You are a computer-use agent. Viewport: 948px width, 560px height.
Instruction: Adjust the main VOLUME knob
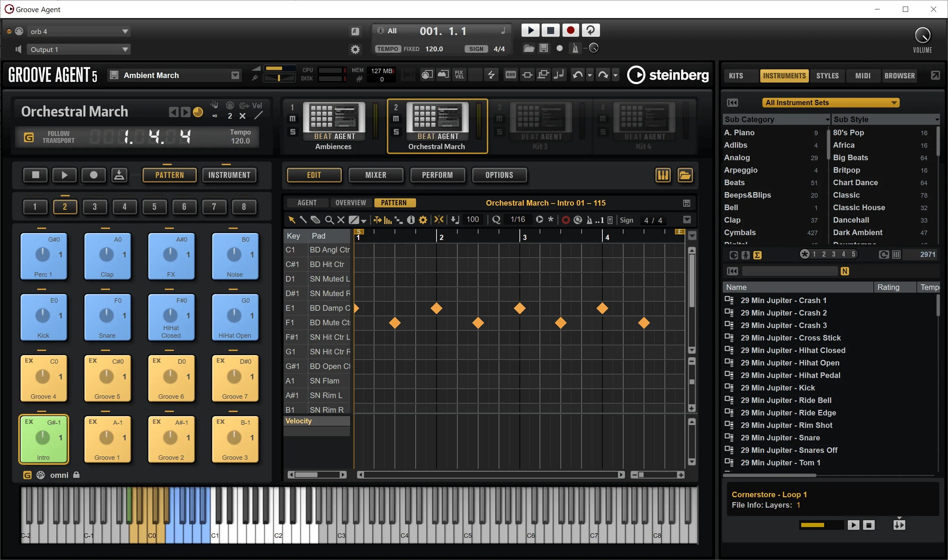click(x=922, y=36)
